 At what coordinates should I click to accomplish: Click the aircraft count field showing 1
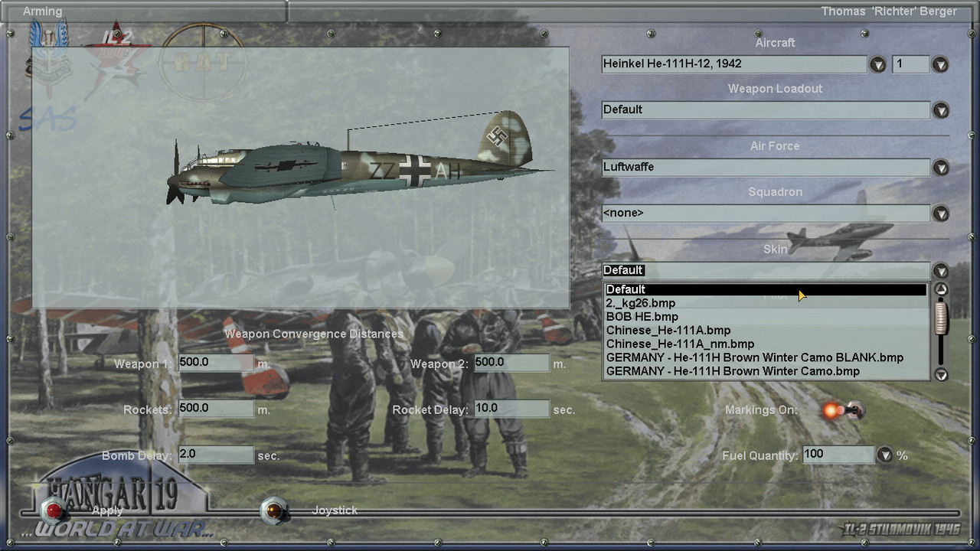[x=910, y=64]
